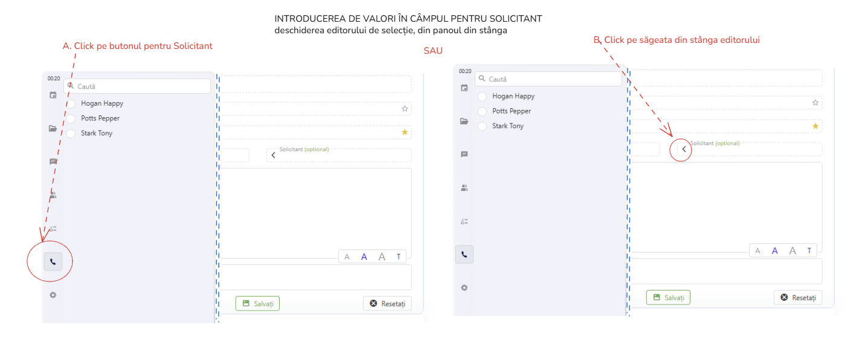Click bold 'T' text option in left screenshot
868x357 pixels.
(x=399, y=257)
